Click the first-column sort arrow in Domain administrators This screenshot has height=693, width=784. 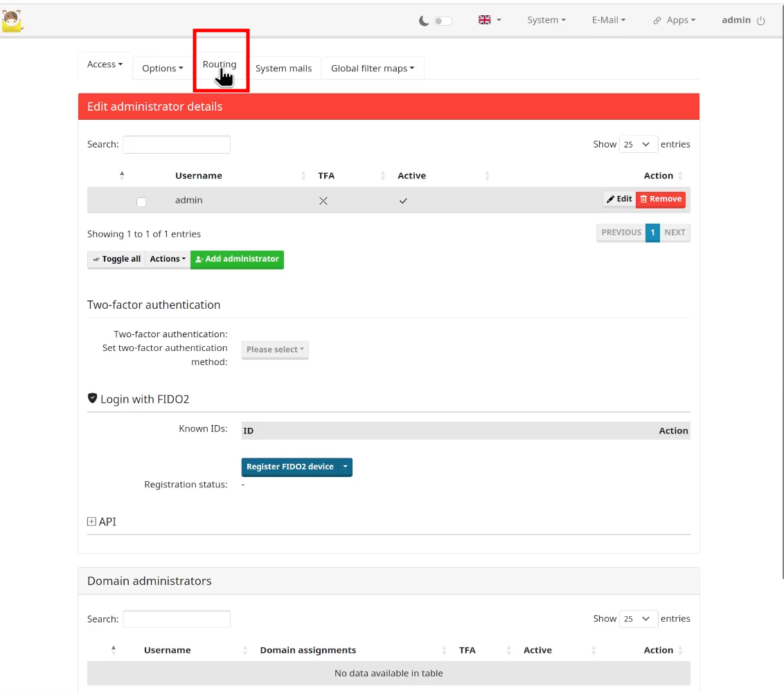click(114, 649)
